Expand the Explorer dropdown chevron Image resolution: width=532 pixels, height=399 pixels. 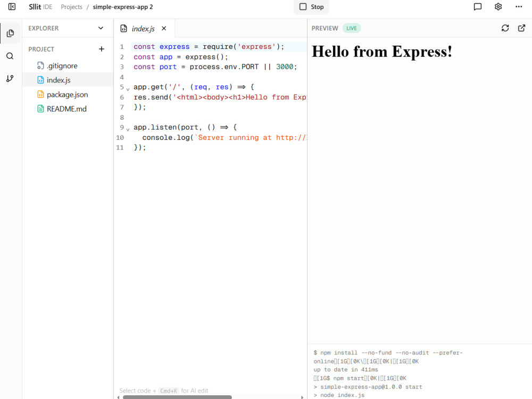point(101,28)
